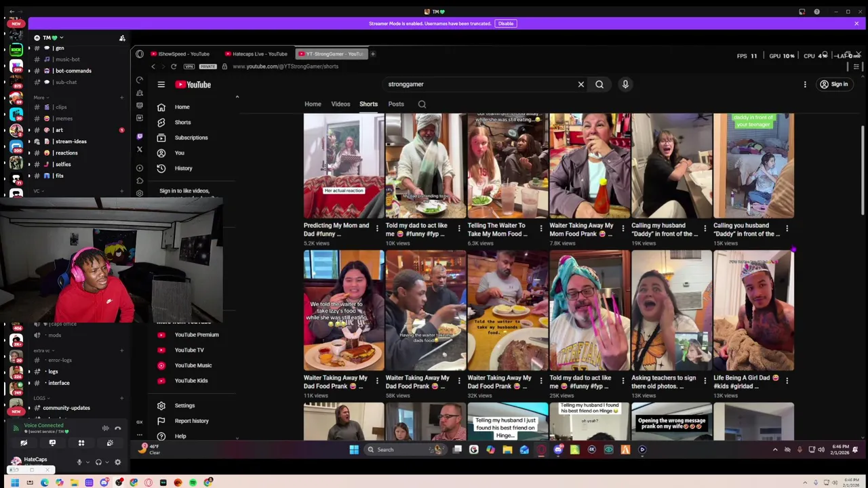Screen dimensions: 868x488
Task: Open YouTube Premium link
Action: [197, 335]
